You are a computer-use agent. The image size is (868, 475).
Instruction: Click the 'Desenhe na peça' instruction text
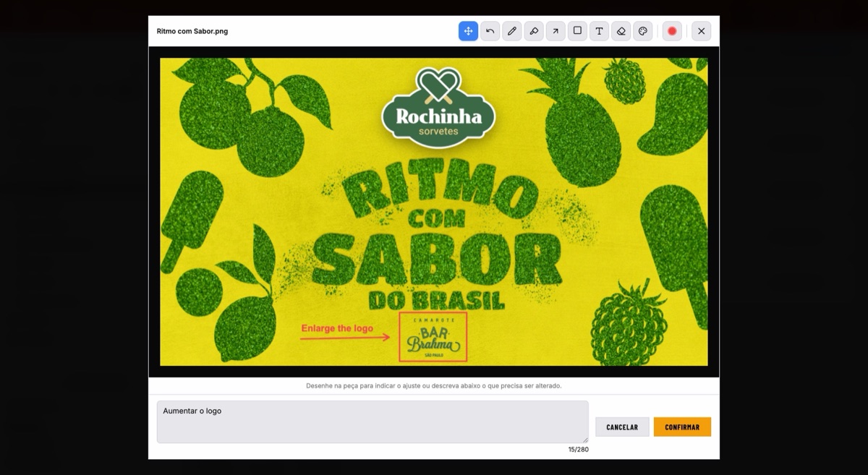click(x=434, y=386)
